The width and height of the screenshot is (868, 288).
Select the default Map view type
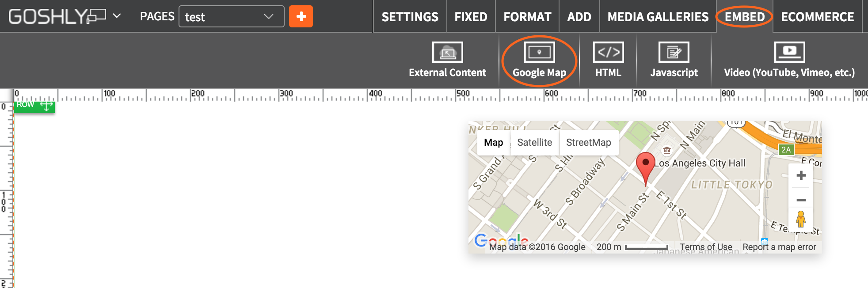(493, 143)
